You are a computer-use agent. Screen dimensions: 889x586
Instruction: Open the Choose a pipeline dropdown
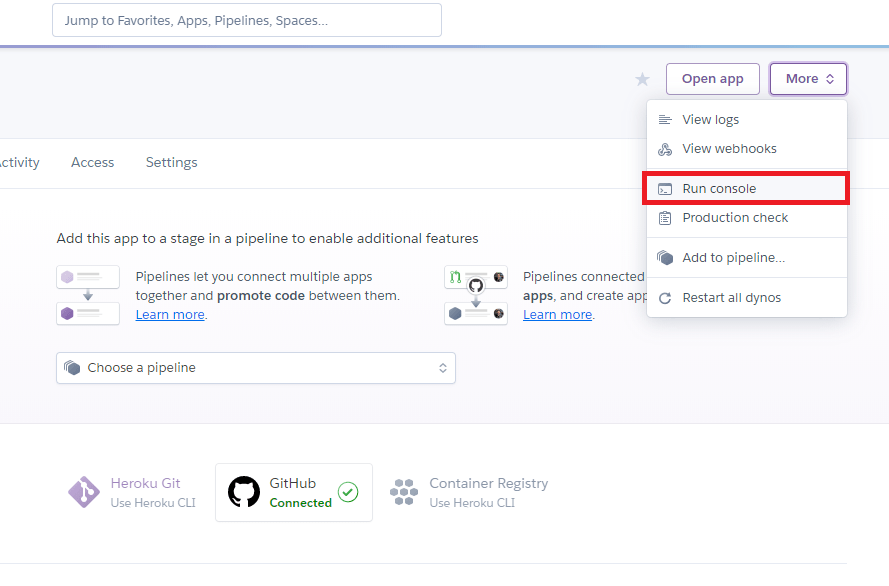point(256,368)
